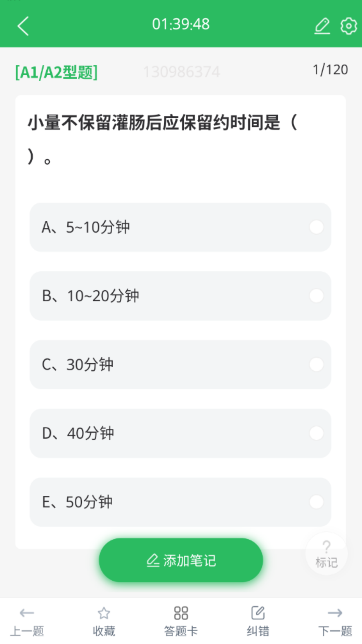Viewport: 362px width, 644px height.
Task: Favorite this question with star icon
Action: pyautogui.click(x=104, y=613)
